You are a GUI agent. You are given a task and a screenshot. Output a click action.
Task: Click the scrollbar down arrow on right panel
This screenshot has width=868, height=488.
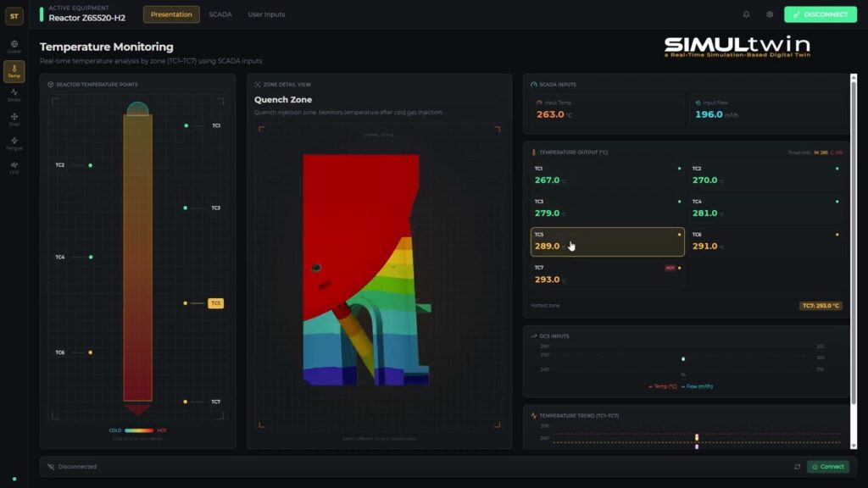pyautogui.click(x=854, y=446)
